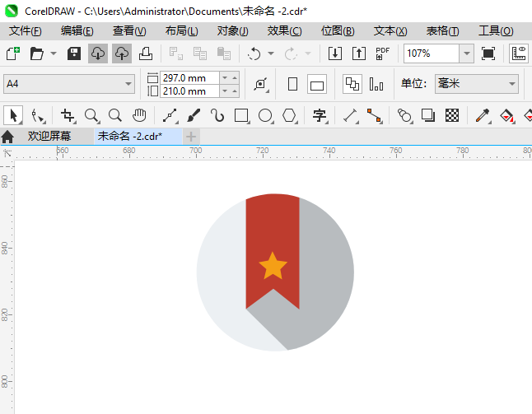Set landscape page orientation

317,84
